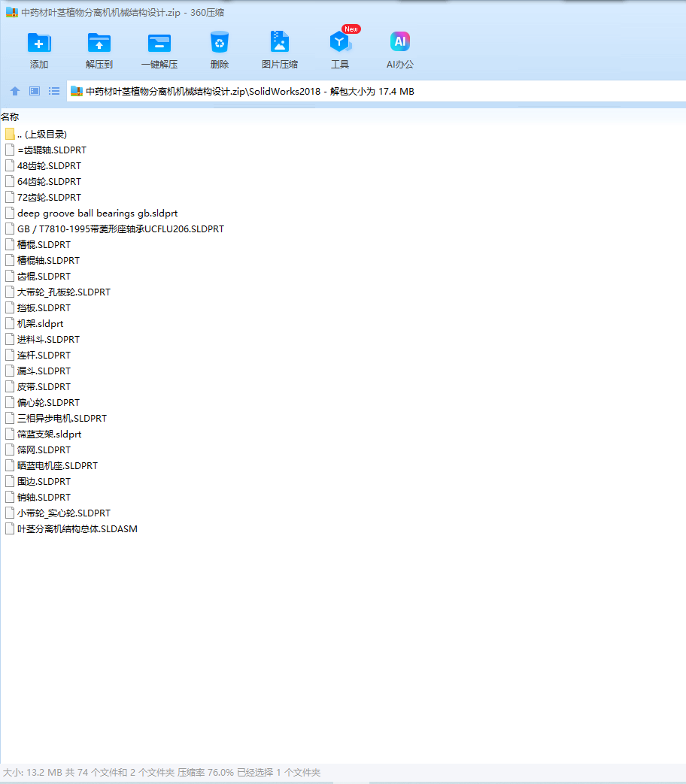Click the file icon beside 皮带.SLDPRT
This screenshot has width=686, height=784.
[x=10, y=386]
